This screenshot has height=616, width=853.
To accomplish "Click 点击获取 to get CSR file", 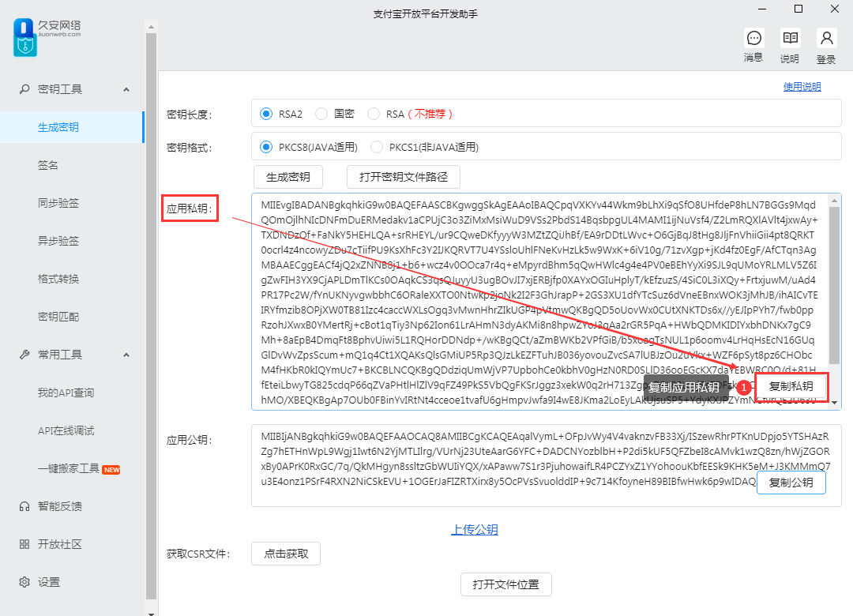I will pyautogui.click(x=286, y=554).
